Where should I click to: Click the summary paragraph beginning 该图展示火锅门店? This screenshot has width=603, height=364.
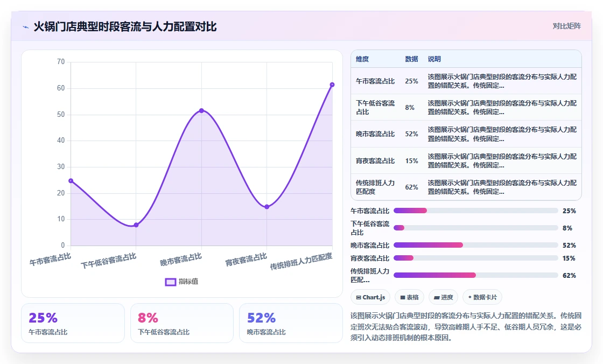click(x=466, y=327)
